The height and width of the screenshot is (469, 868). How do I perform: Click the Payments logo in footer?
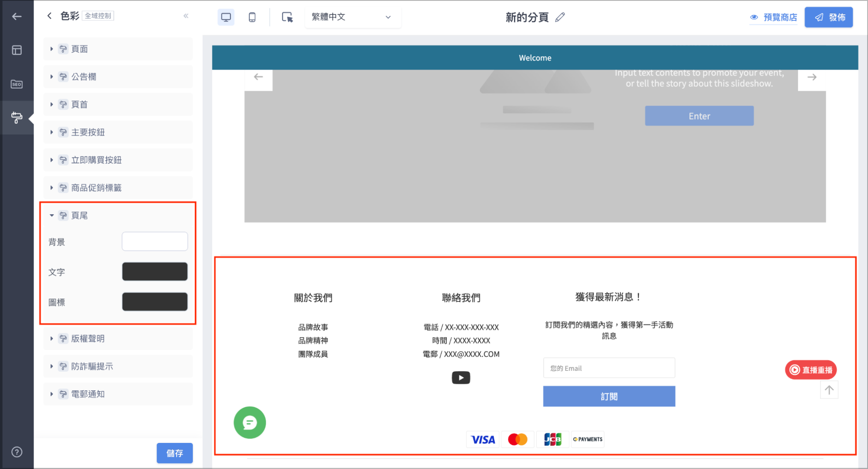click(587, 439)
